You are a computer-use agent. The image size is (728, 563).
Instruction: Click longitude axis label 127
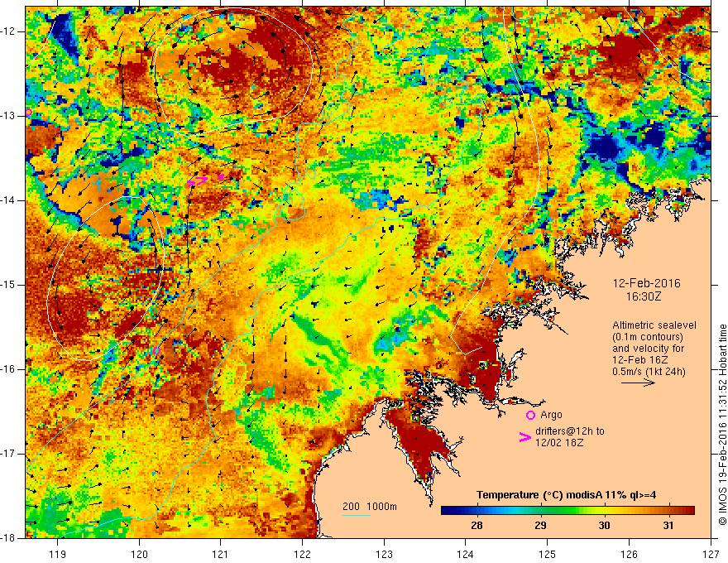click(711, 554)
